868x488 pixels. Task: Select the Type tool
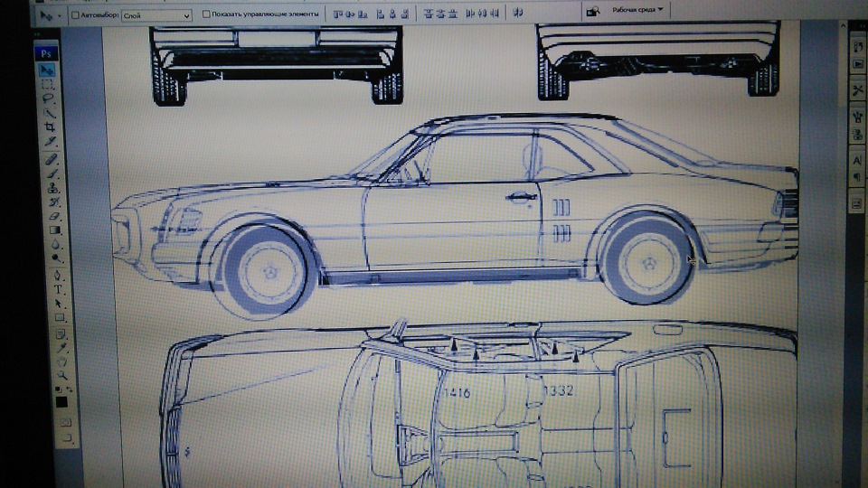58,289
